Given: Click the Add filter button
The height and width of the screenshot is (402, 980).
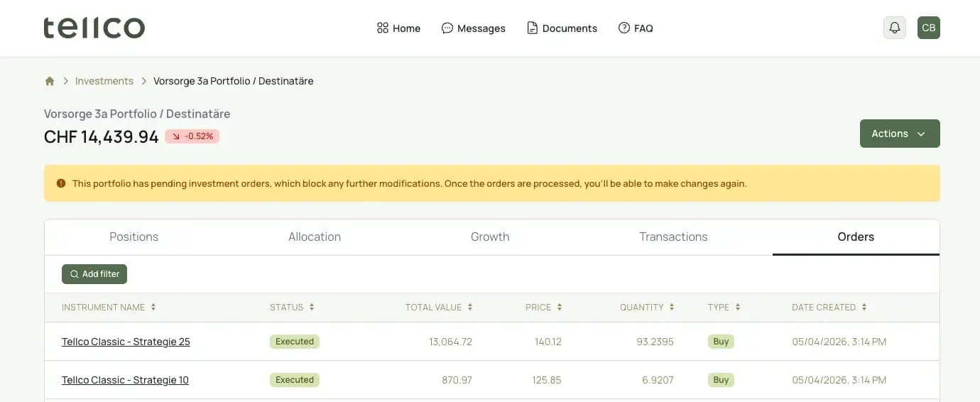Looking at the screenshot, I should [x=94, y=274].
